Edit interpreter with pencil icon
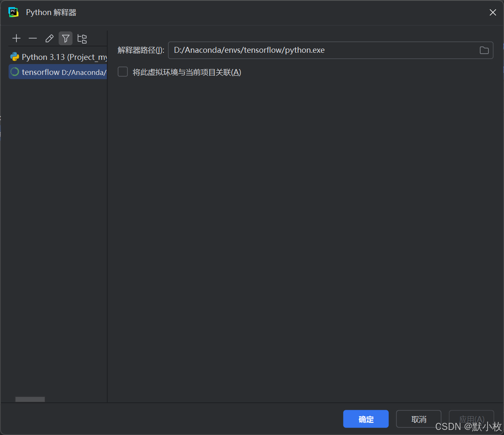 (49, 39)
